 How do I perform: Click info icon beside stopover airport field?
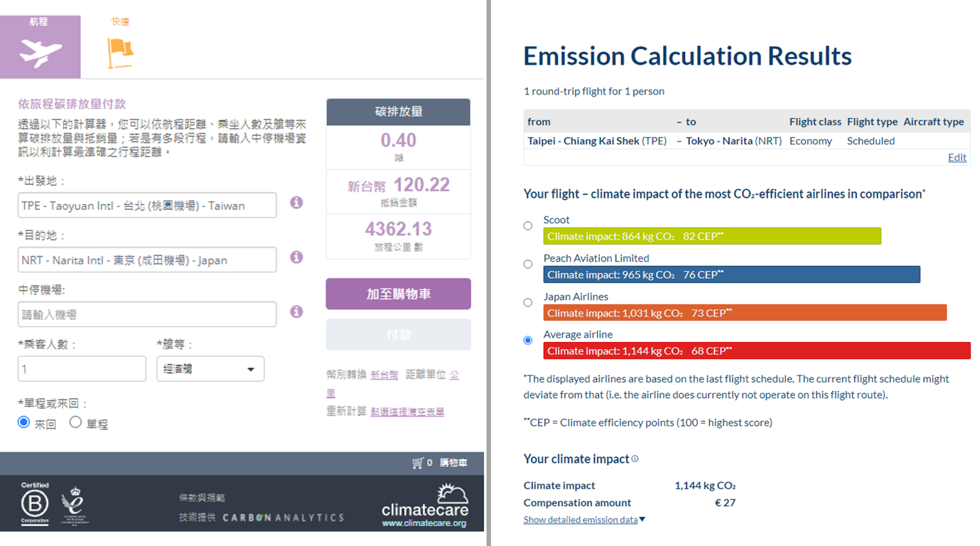point(296,312)
